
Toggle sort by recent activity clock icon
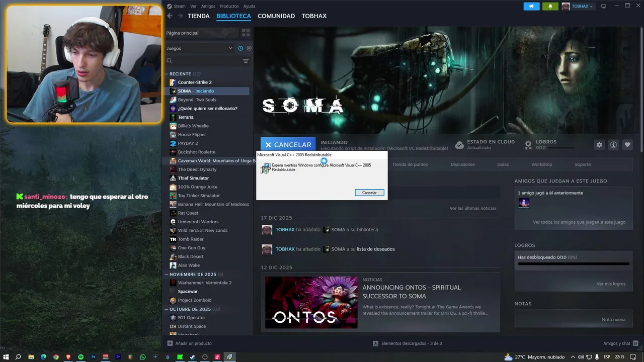pyautogui.click(x=240, y=48)
